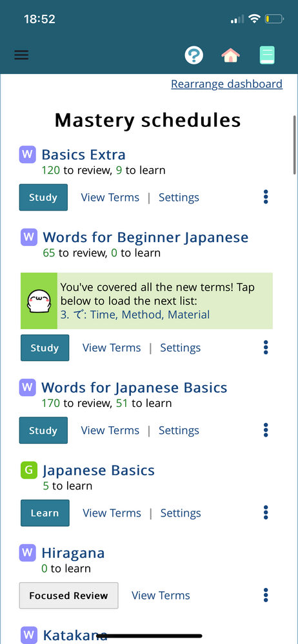The height and width of the screenshot is (644, 298).
Task: Open three-dot options for Hiragana
Action: point(266,596)
